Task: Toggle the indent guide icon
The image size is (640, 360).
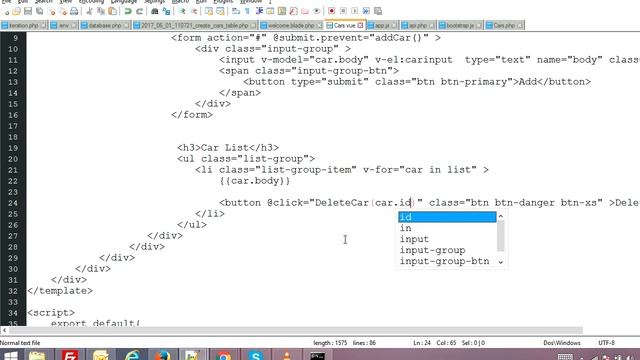Action: (x=260, y=11)
